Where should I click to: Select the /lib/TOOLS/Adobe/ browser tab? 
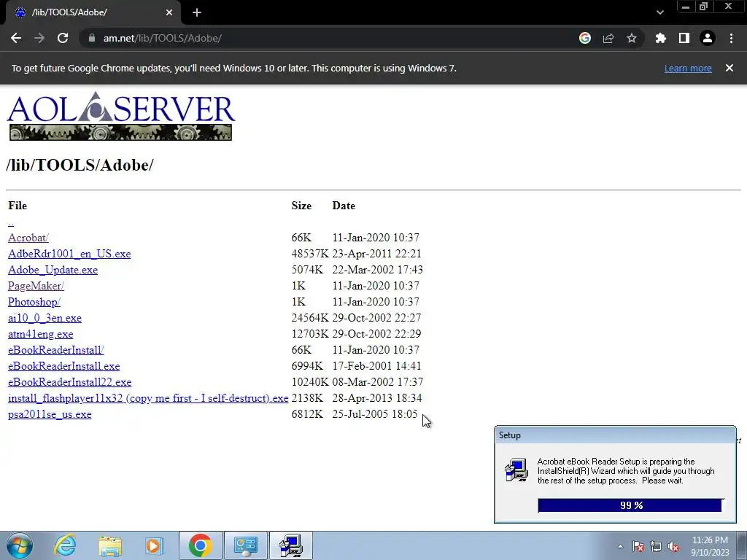pyautogui.click(x=93, y=13)
